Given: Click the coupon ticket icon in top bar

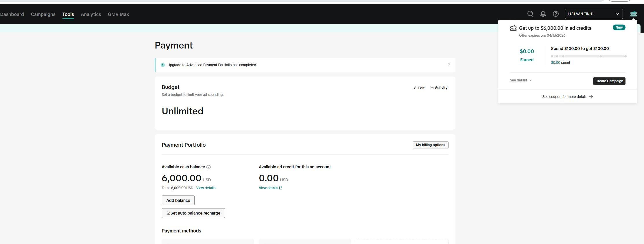Looking at the screenshot, I should [x=634, y=14].
